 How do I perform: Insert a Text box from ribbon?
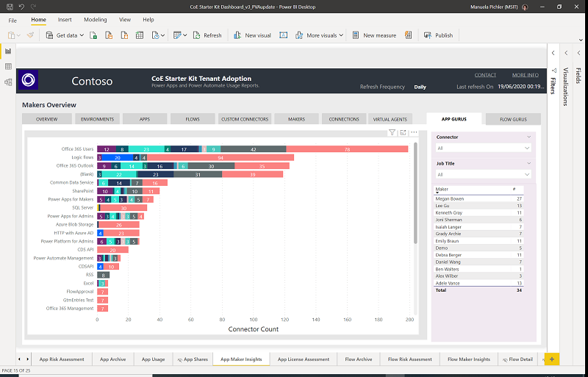pos(284,35)
